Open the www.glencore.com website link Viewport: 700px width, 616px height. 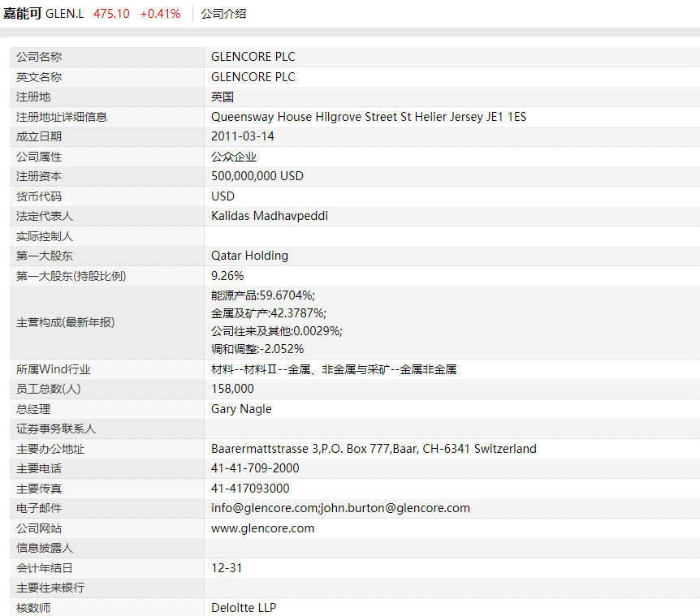(262, 528)
